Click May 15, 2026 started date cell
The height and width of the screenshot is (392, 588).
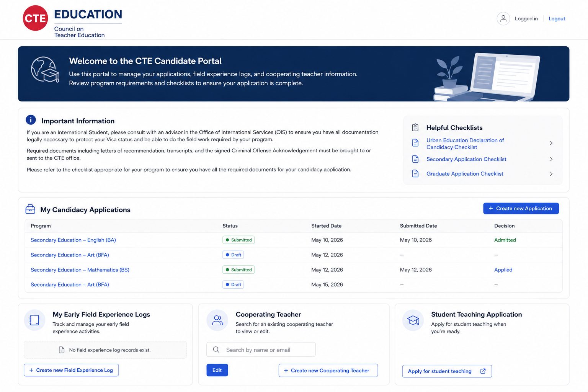point(327,285)
